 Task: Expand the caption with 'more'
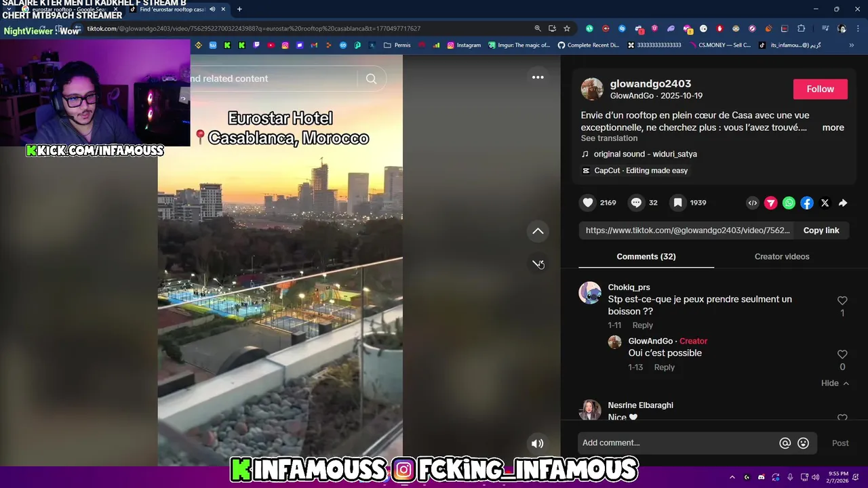point(833,127)
